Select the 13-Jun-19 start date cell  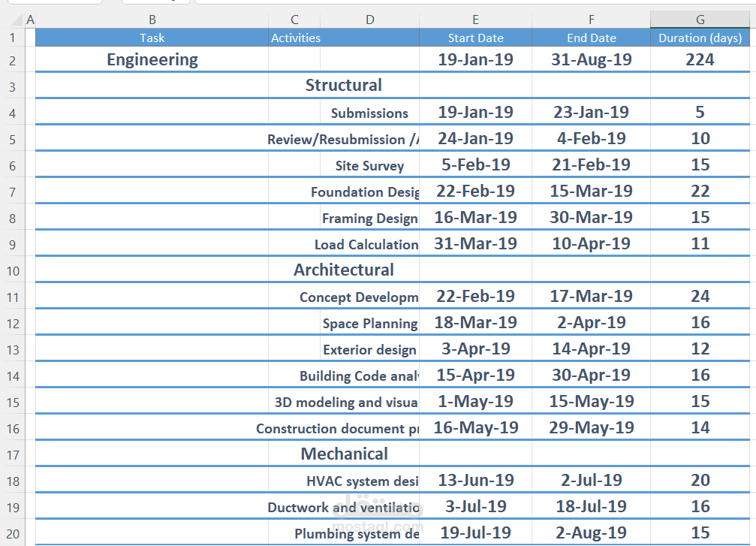(x=475, y=480)
